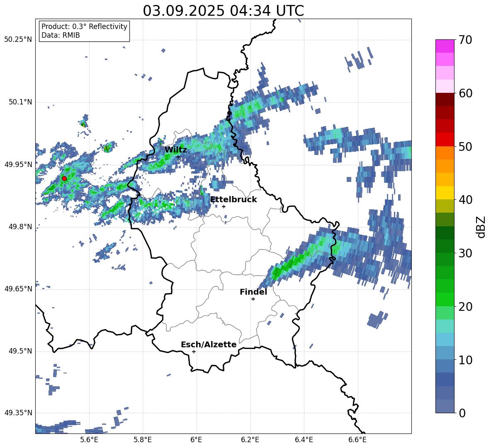
Task: Click the longitude label 6°E
Action: point(196,440)
